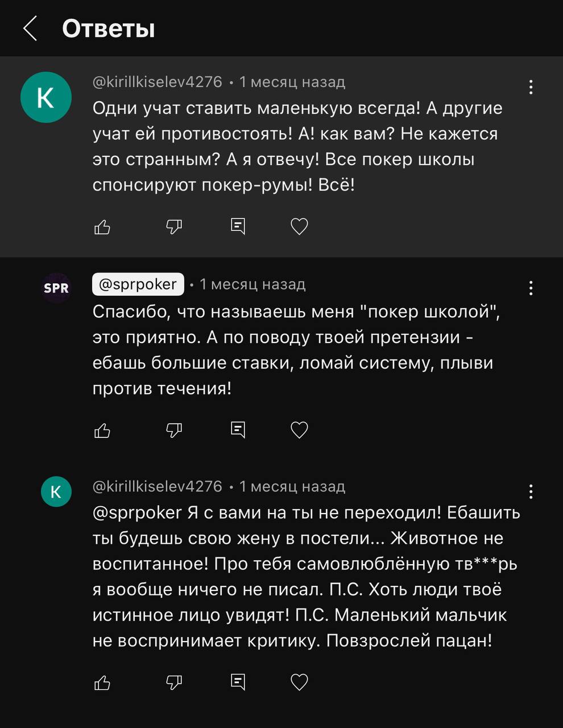Heart the sprpoker reply
This screenshot has height=728, width=563.
coord(299,430)
